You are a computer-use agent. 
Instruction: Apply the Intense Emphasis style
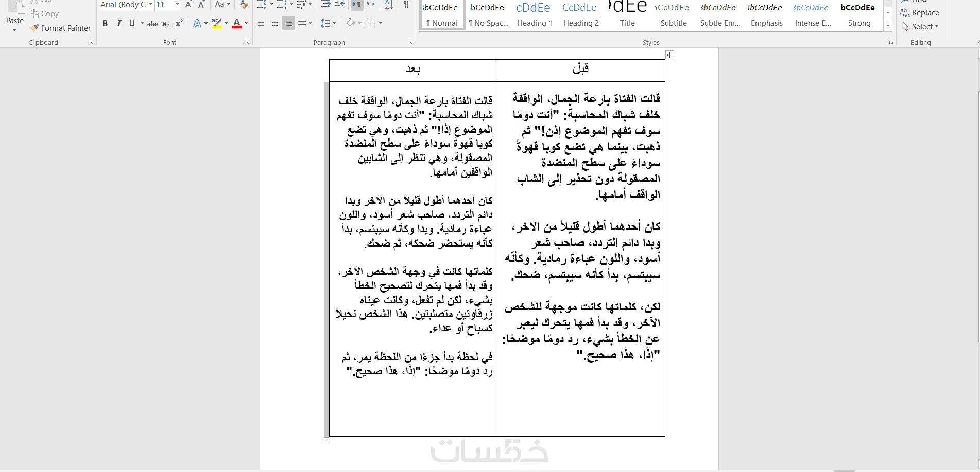tap(813, 15)
